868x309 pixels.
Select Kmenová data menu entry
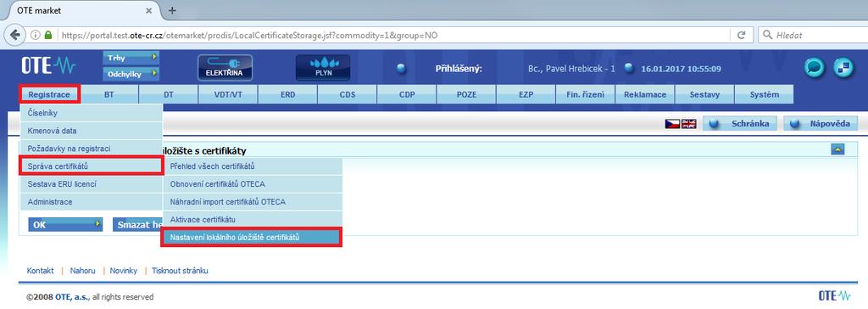(92, 131)
